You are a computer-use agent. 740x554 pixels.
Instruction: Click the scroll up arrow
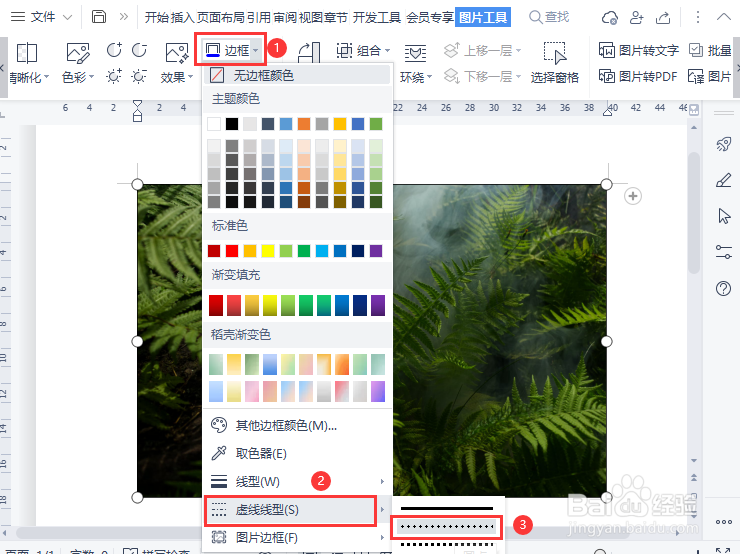click(x=694, y=127)
